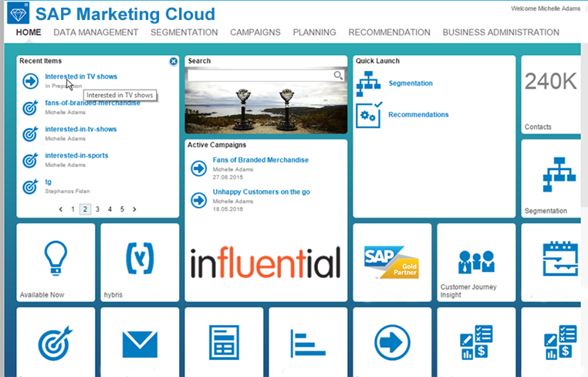Image resolution: width=588 pixels, height=377 pixels.
Task: Open the circled arrow tile in bottom row
Action: 392,342
